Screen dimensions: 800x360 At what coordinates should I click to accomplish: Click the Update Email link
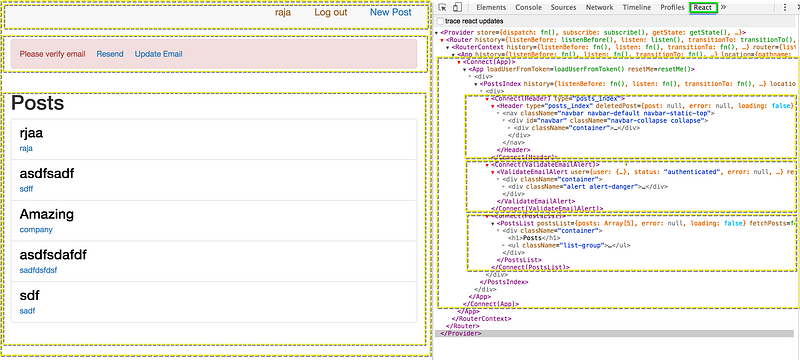[159, 54]
